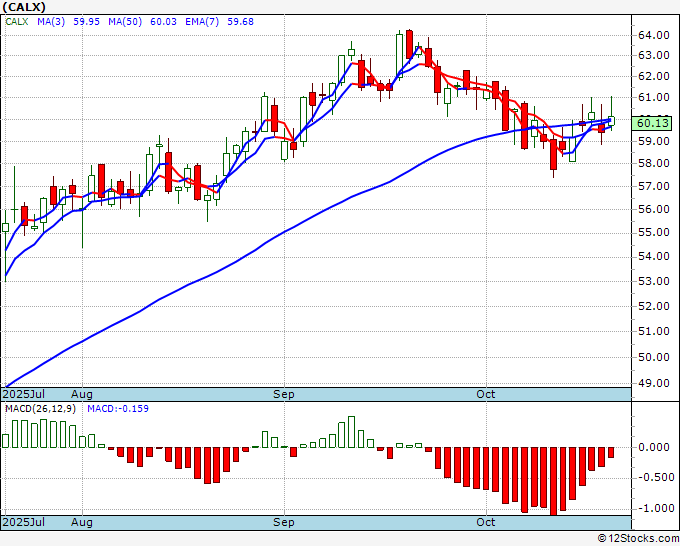
Task: Click the MA(3) legend label
Action: 51,22
